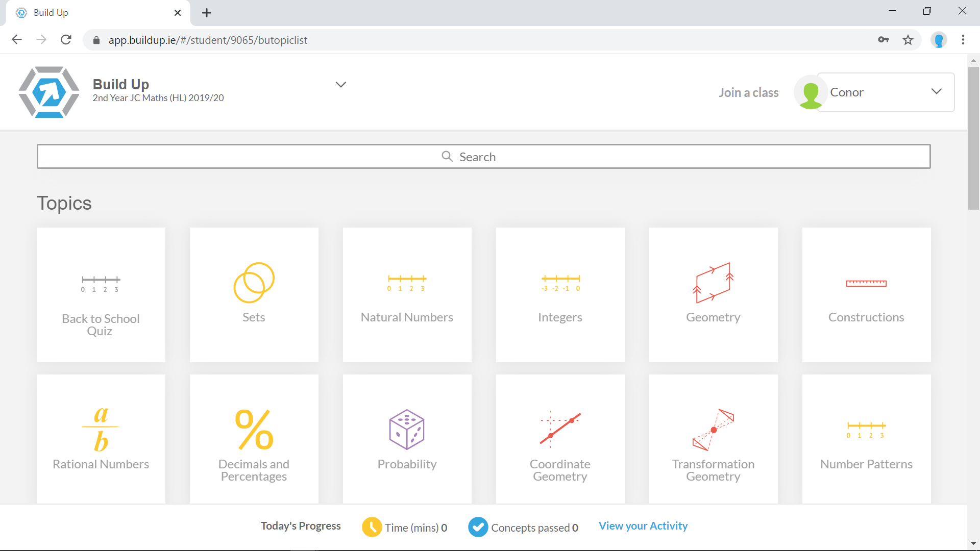980x551 pixels.
Task: Click the address bar URL
Action: pos(208,40)
